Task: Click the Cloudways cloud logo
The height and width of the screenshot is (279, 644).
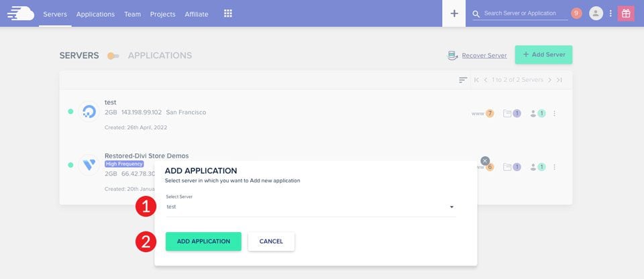Action: click(20, 13)
